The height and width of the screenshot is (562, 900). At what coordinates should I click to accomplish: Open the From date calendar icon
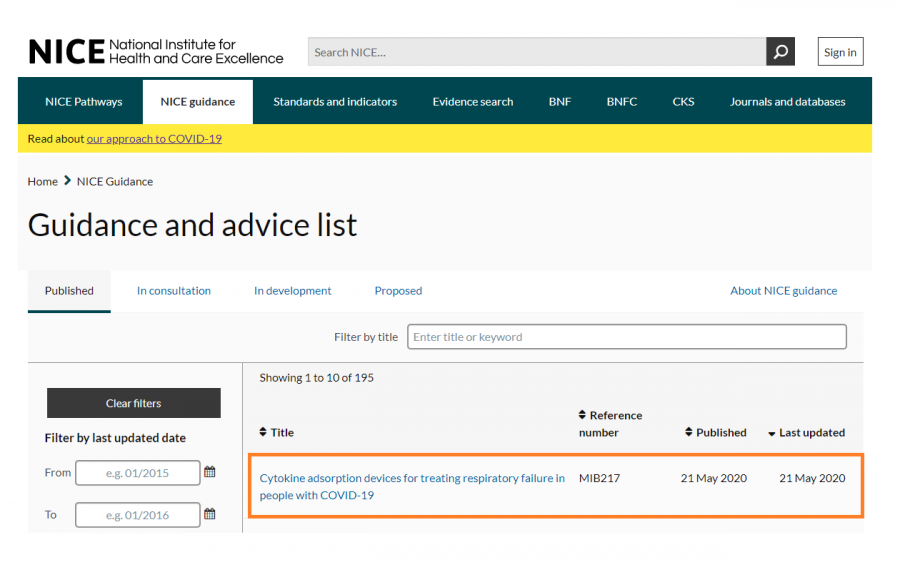pyautogui.click(x=210, y=472)
